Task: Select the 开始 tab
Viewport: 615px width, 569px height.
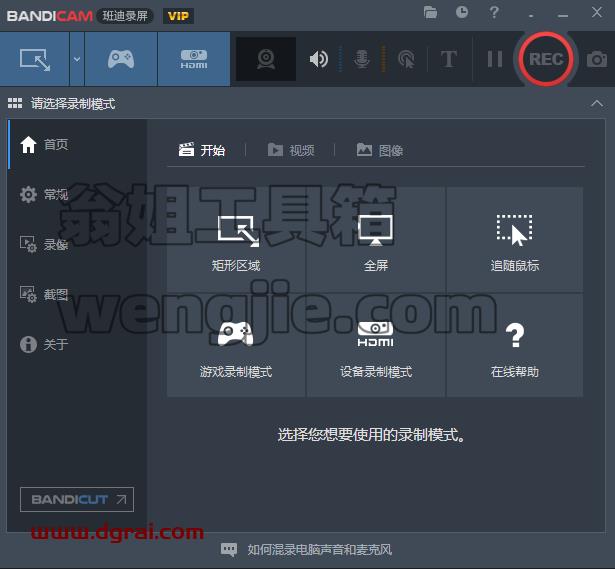Action: (202, 150)
